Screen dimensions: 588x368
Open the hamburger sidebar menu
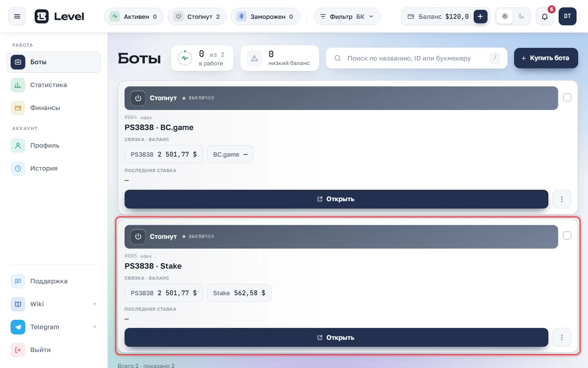pyautogui.click(x=17, y=16)
